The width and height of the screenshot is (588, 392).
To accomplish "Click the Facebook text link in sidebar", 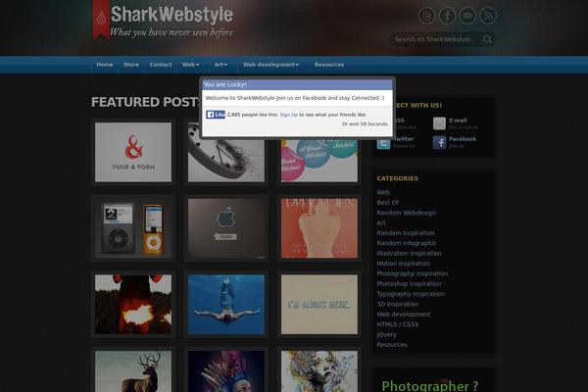I will (x=463, y=139).
